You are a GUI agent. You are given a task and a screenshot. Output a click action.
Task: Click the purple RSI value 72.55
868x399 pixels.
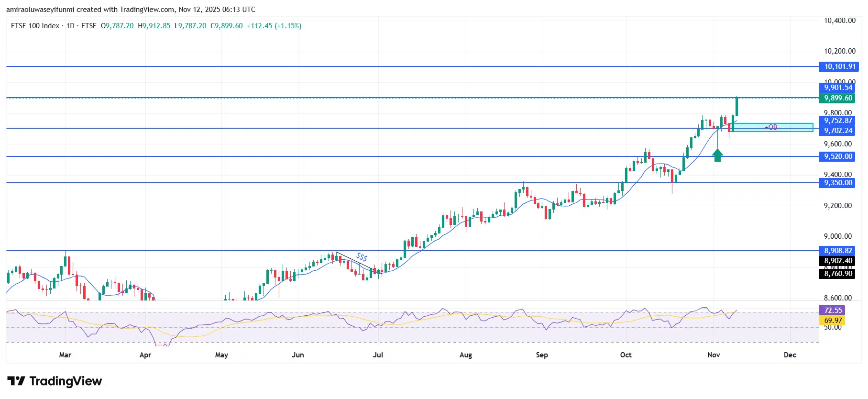[833, 310]
